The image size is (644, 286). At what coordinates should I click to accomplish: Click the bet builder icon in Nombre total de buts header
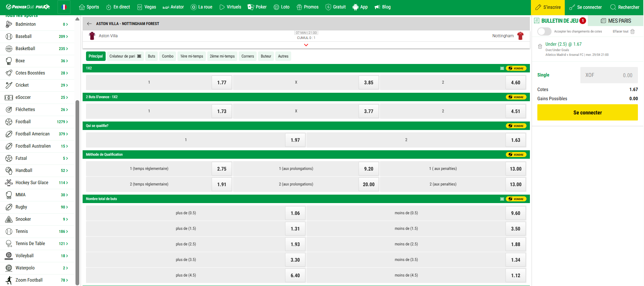(x=502, y=199)
